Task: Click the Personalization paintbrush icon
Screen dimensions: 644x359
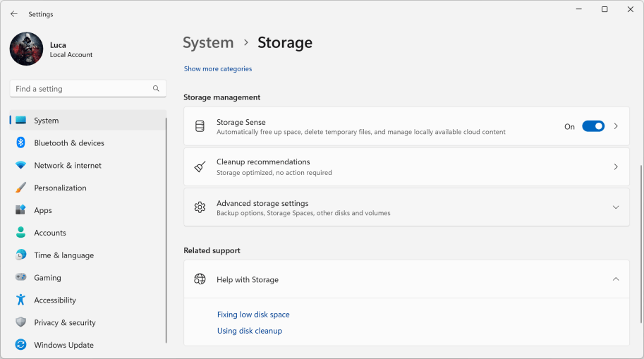Action: coord(20,188)
